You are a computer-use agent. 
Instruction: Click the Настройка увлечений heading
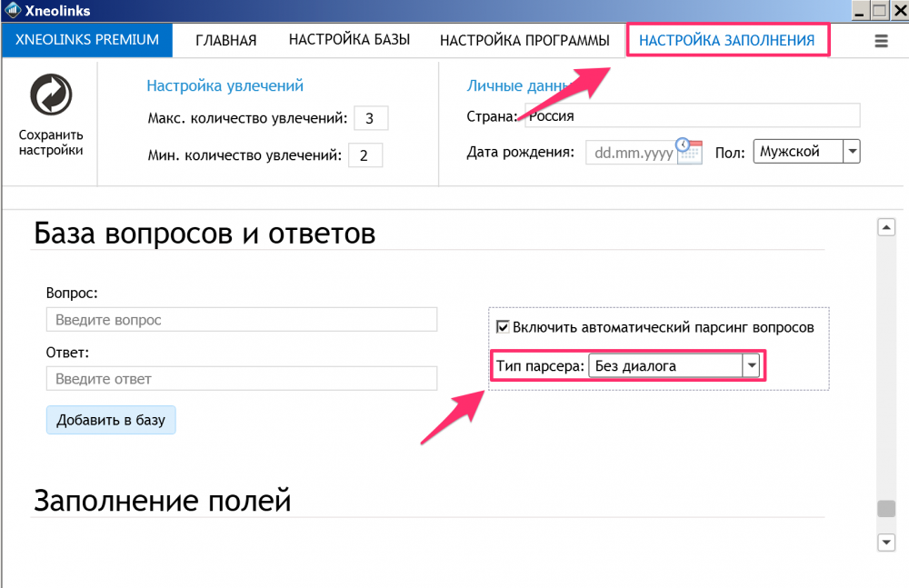click(x=225, y=85)
